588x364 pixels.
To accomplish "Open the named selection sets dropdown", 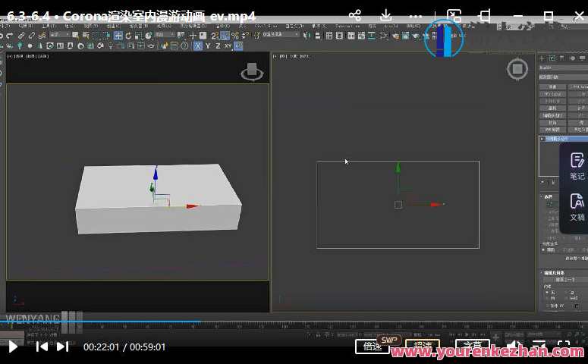I will click(281, 34).
